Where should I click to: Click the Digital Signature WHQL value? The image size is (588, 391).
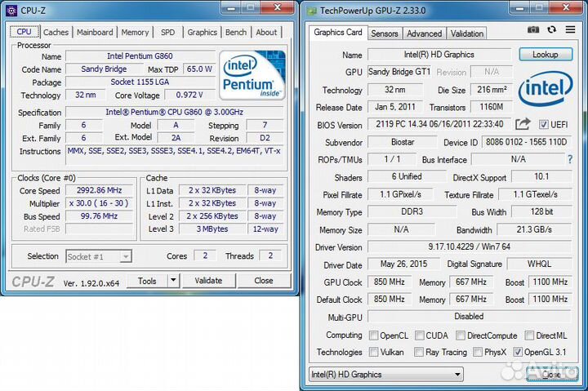540,264
